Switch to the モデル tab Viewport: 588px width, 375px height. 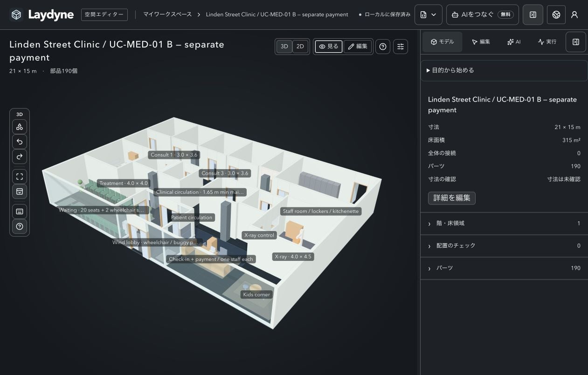point(443,42)
